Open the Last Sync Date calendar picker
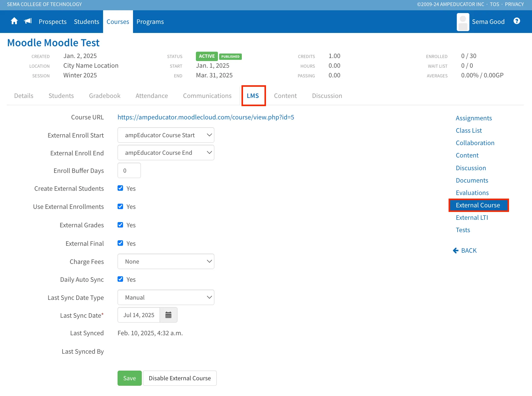Screen dimensions: 532x396 click(168, 315)
